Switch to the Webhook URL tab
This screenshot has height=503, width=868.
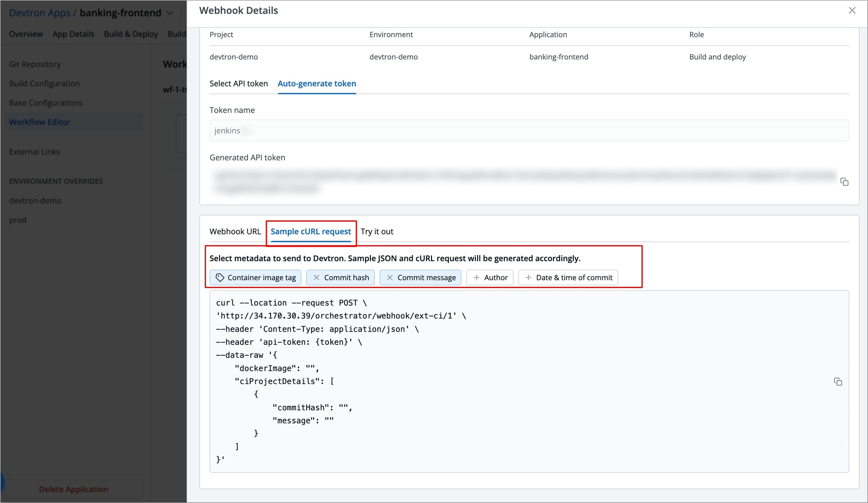(x=235, y=231)
